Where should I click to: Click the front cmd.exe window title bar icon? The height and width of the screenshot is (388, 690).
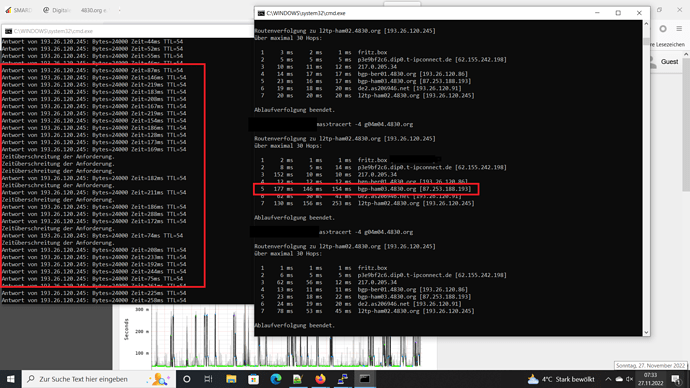coord(261,13)
